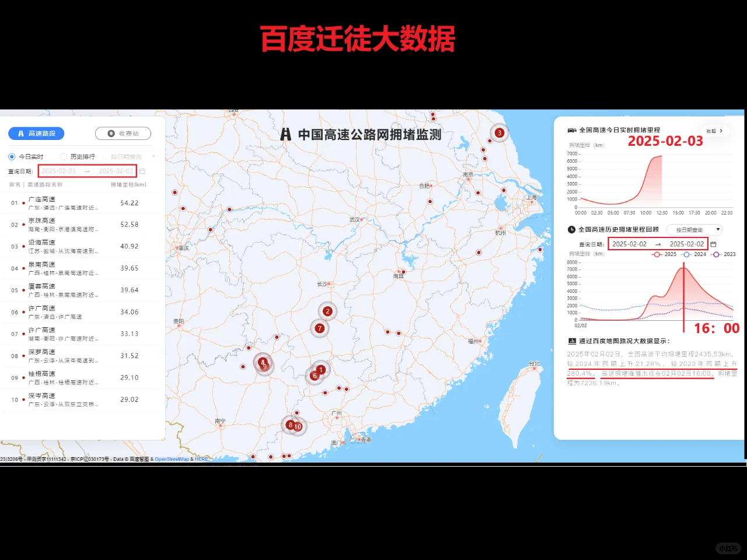The height and width of the screenshot is (560, 747).
Task: Click 台北 city label on map
Action: (x=534, y=364)
